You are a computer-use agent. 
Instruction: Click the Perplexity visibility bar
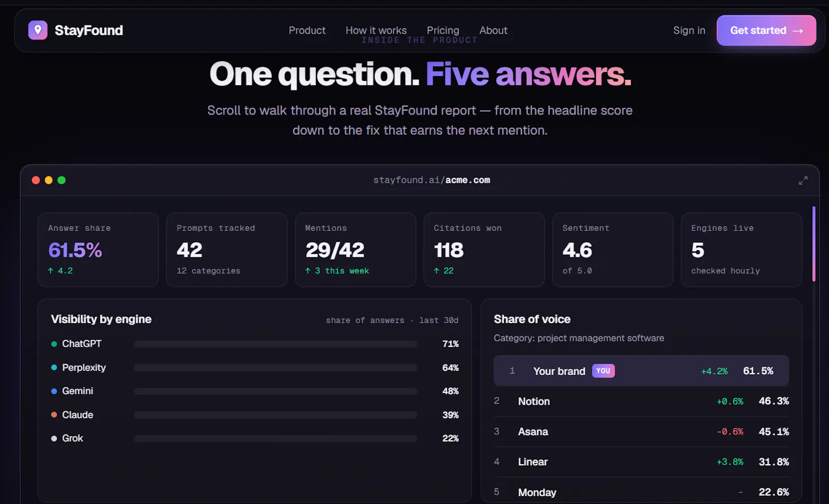pyautogui.click(x=276, y=368)
